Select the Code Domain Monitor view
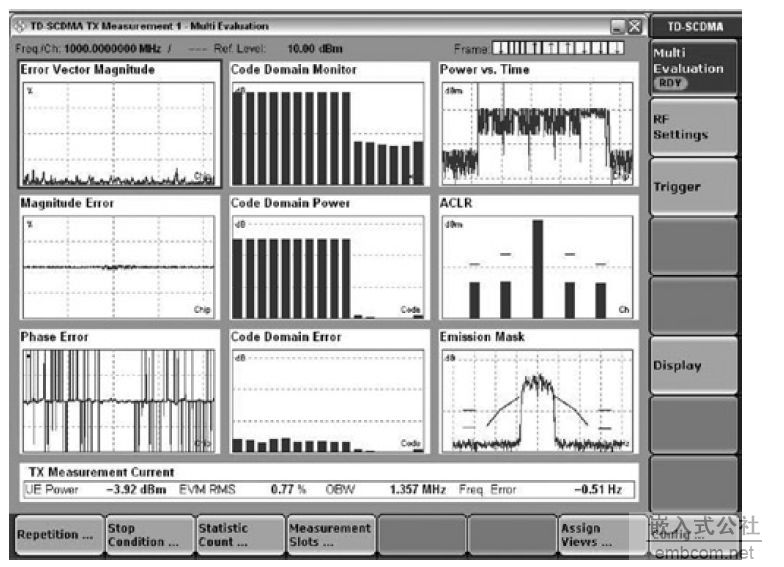Image resolution: width=784 pixels, height=567 pixels. point(329,124)
